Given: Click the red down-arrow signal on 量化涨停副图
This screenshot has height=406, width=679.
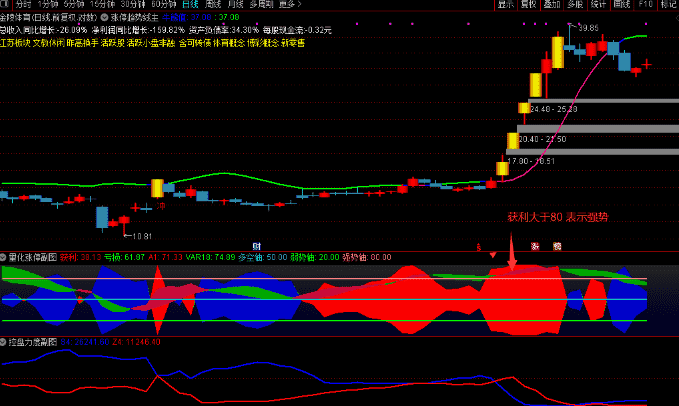Looking at the screenshot, I should [493, 256].
